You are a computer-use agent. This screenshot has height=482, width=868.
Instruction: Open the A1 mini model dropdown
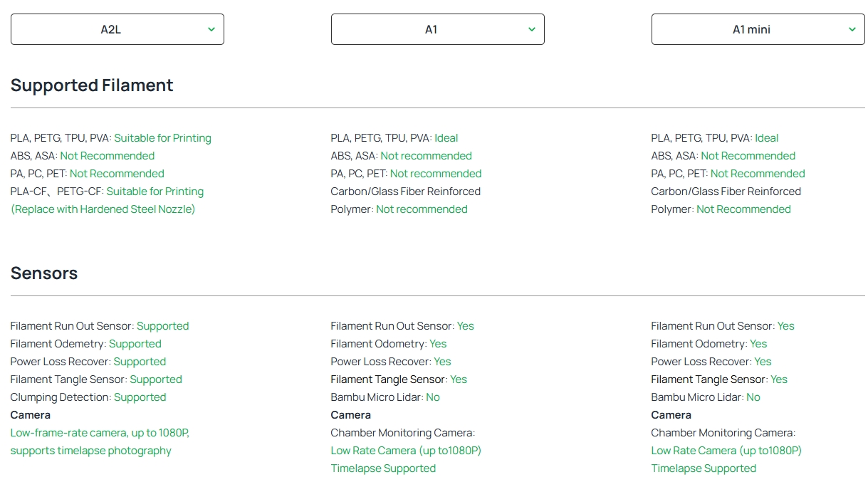(758, 29)
